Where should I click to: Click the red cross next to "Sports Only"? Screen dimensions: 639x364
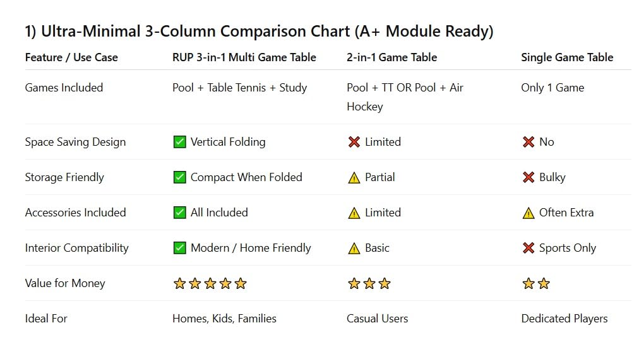[x=529, y=248]
